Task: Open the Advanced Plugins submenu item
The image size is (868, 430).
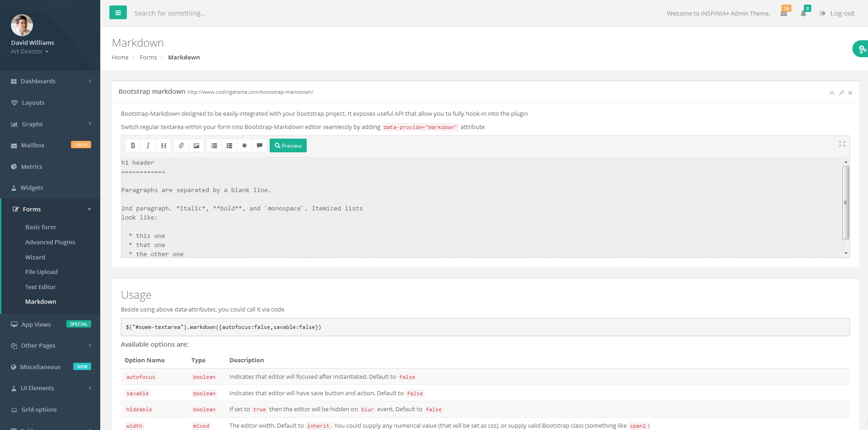Action: [50, 242]
